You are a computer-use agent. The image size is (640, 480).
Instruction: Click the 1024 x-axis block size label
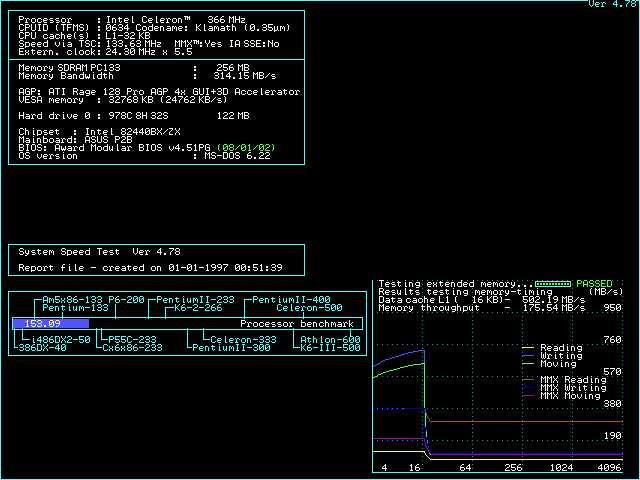coord(562,468)
